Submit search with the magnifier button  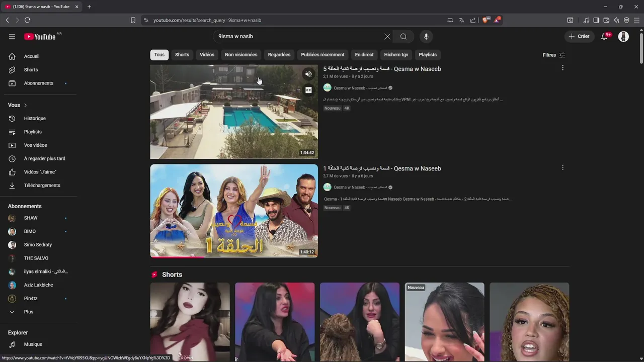pos(404,36)
